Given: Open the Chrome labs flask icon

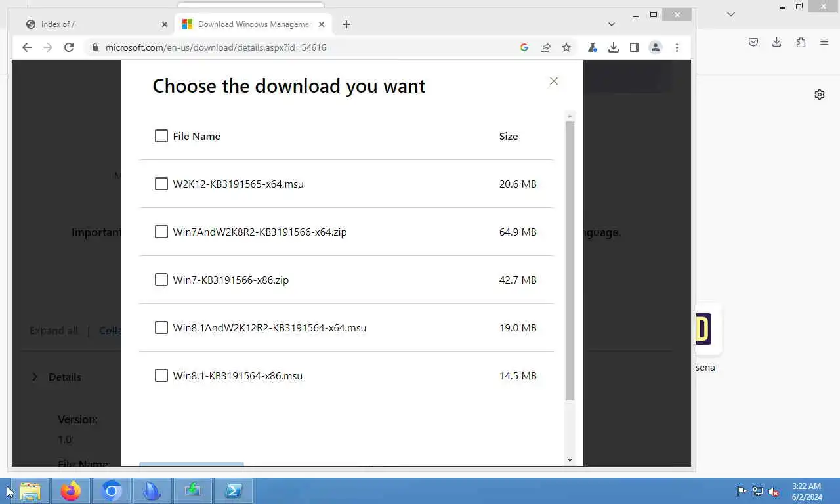Looking at the screenshot, I should [592, 47].
